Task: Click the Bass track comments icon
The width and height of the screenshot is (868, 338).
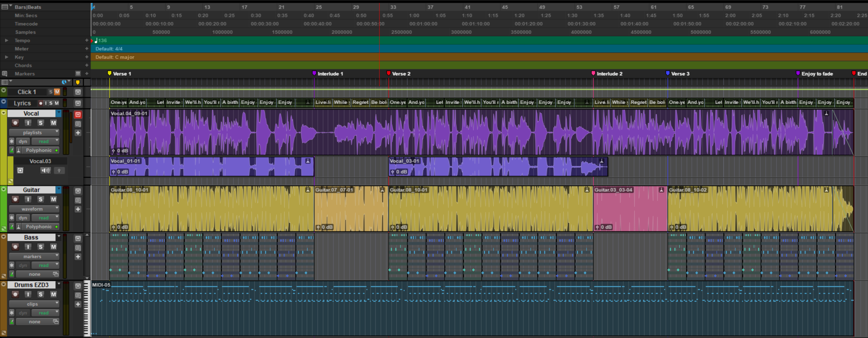Action: pos(78,248)
